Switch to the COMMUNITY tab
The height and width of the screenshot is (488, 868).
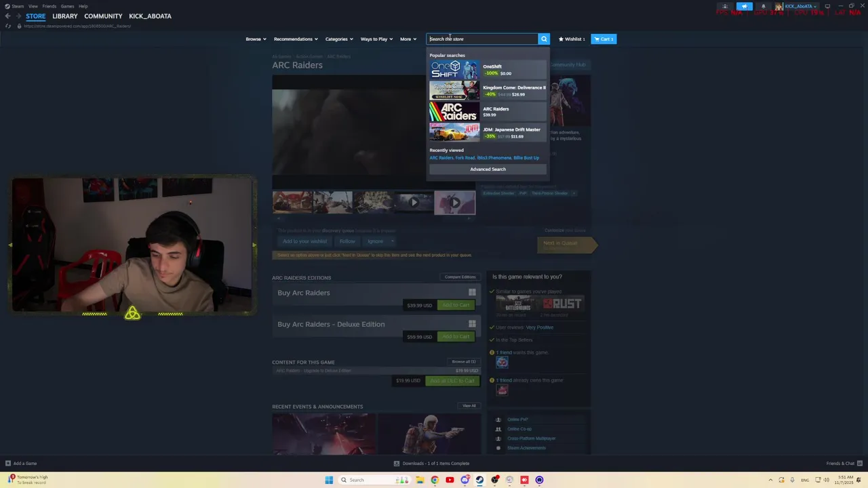tap(103, 16)
